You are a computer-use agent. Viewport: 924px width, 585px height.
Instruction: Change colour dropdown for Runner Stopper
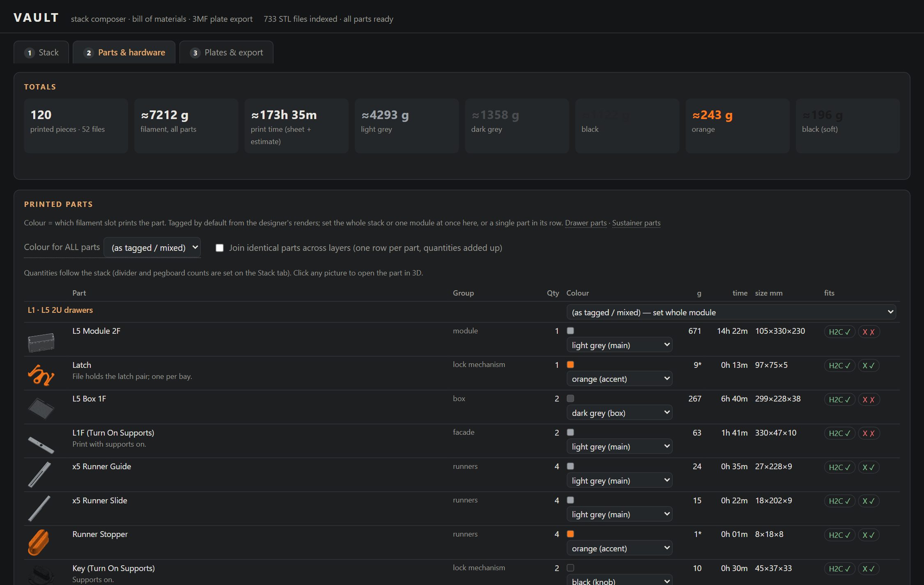(x=619, y=548)
